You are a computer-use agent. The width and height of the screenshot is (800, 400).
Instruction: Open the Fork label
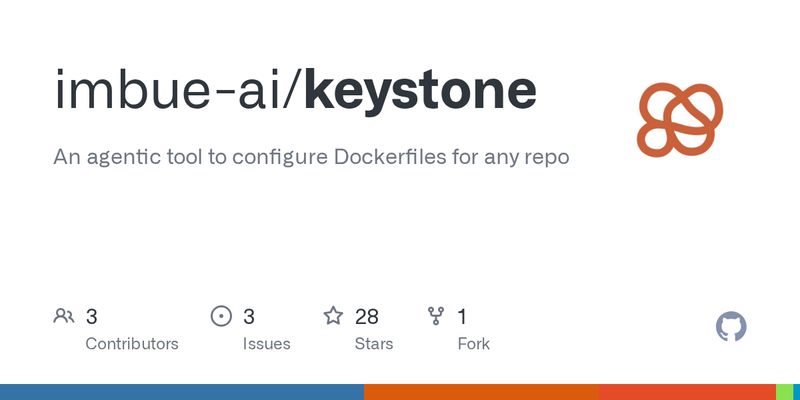[473, 344]
